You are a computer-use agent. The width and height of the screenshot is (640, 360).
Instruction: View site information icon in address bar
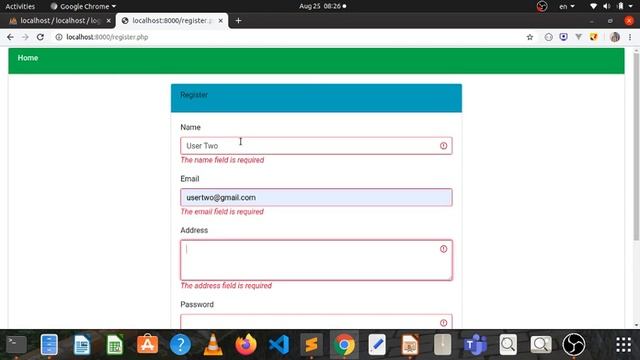pos(59,37)
